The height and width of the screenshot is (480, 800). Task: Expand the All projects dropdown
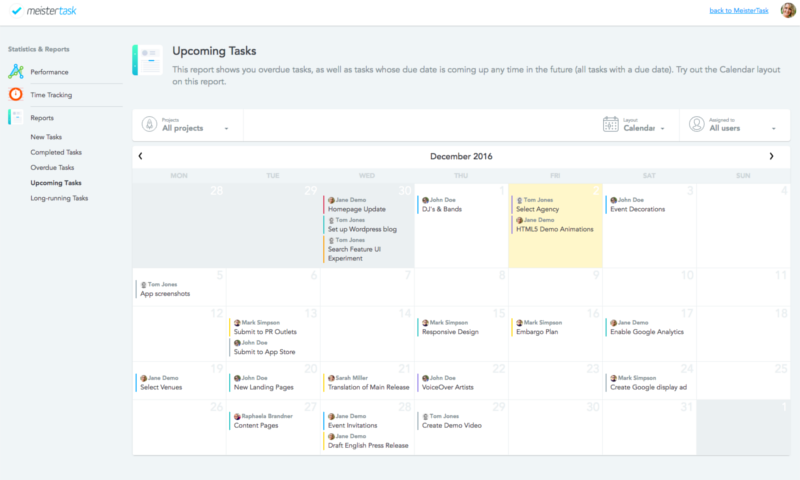pyautogui.click(x=227, y=129)
